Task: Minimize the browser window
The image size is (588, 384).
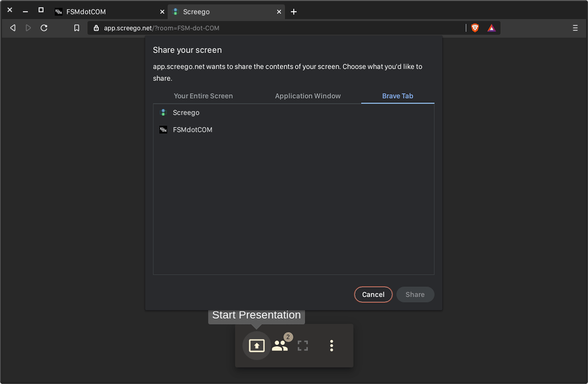Action: (x=25, y=11)
